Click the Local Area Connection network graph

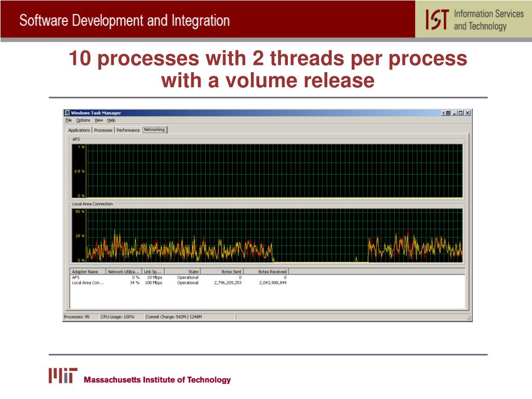pyautogui.click(x=267, y=235)
